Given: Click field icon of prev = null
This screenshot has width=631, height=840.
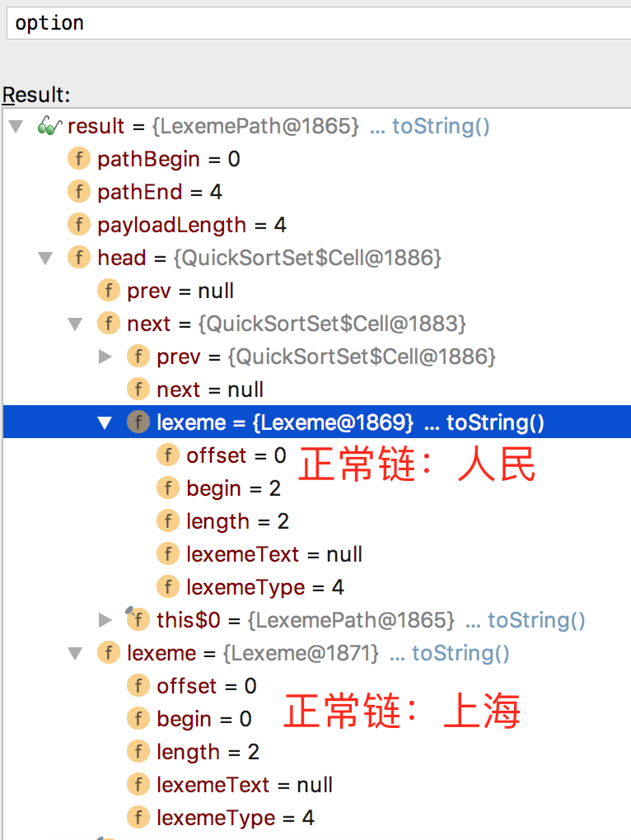Looking at the screenshot, I should pyautogui.click(x=109, y=291).
